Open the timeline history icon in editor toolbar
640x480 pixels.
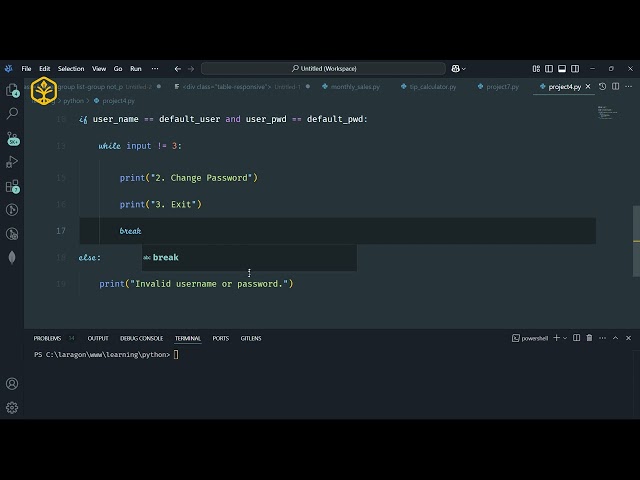click(x=602, y=87)
